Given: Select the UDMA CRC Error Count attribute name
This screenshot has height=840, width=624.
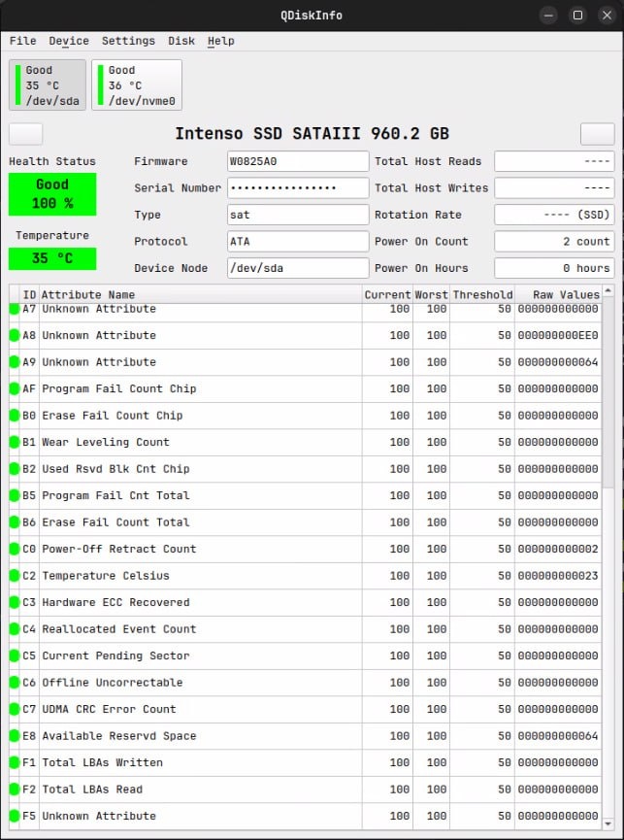Looking at the screenshot, I should tap(109, 709).
